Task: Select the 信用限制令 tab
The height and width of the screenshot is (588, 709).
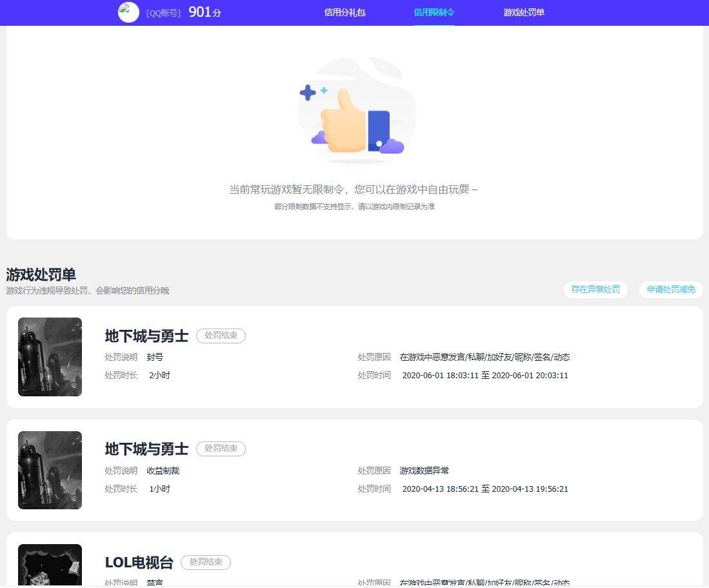Action: (434, 12)
